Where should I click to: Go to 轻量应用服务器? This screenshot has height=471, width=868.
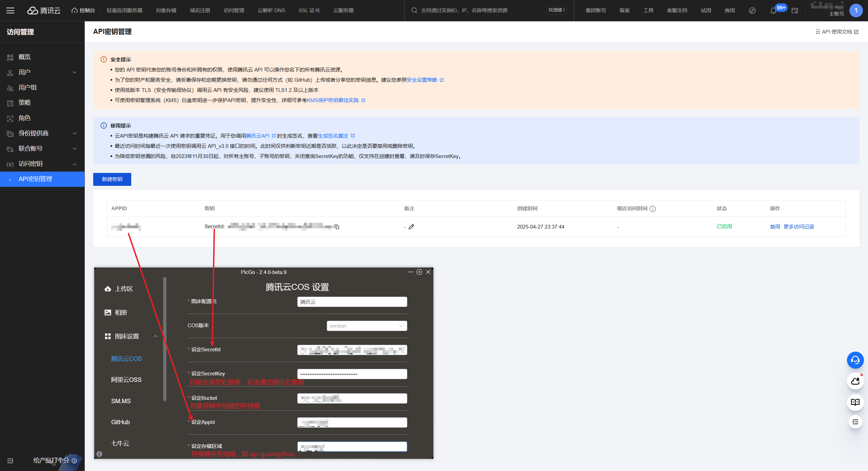pos(124,11)
